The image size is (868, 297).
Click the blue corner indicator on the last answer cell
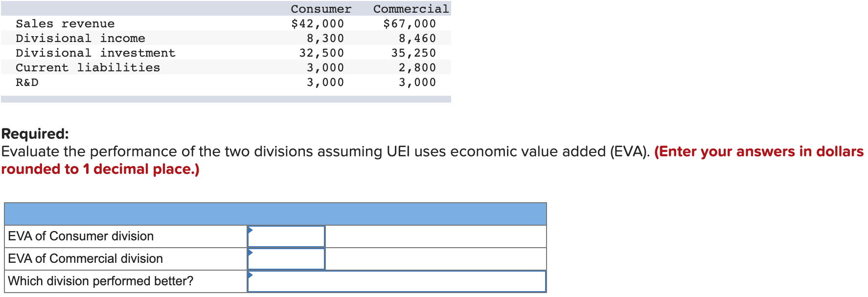(x=251, y=275)
